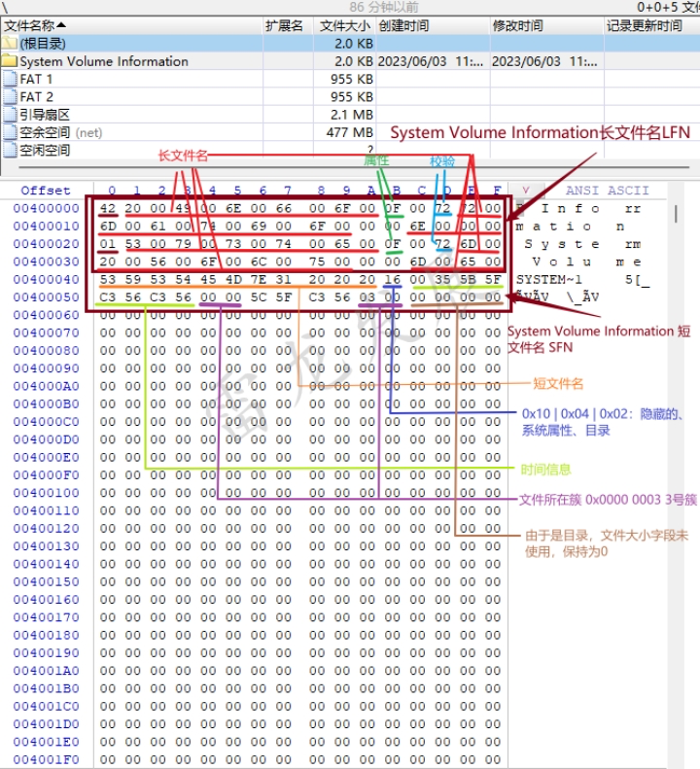Click hex column header 7
Screen dimensions: 700x769
[288, 191]
